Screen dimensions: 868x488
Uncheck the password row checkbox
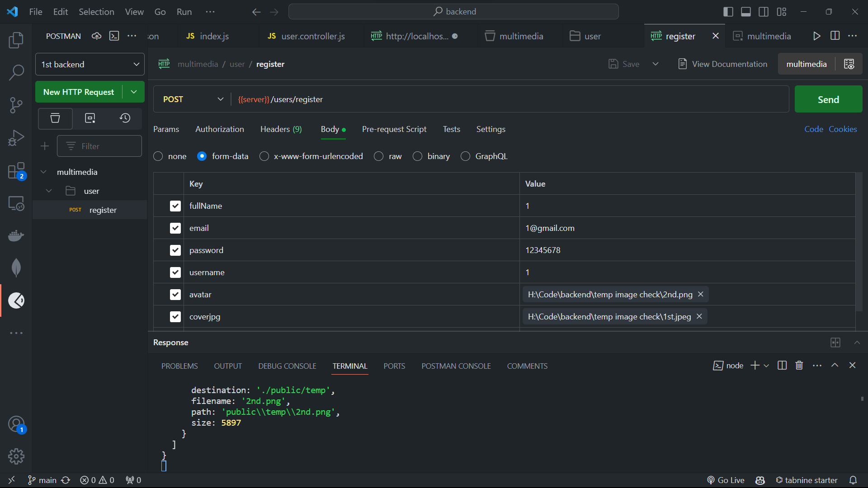(175, 250)
